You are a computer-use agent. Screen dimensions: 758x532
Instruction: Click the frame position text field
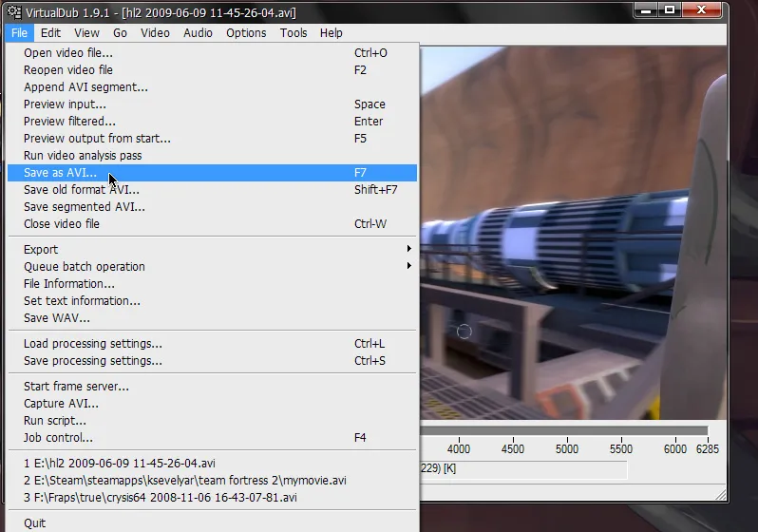coord(523,469)
